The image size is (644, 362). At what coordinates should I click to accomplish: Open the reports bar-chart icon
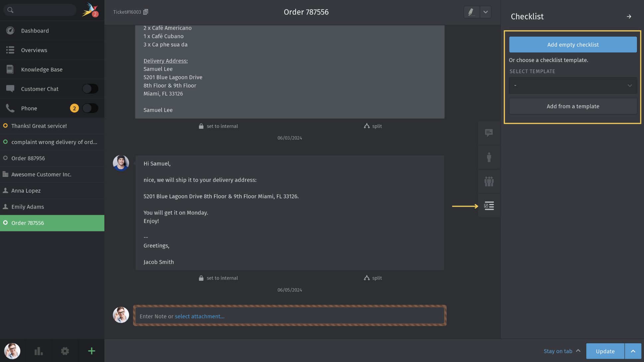(39, 351)
